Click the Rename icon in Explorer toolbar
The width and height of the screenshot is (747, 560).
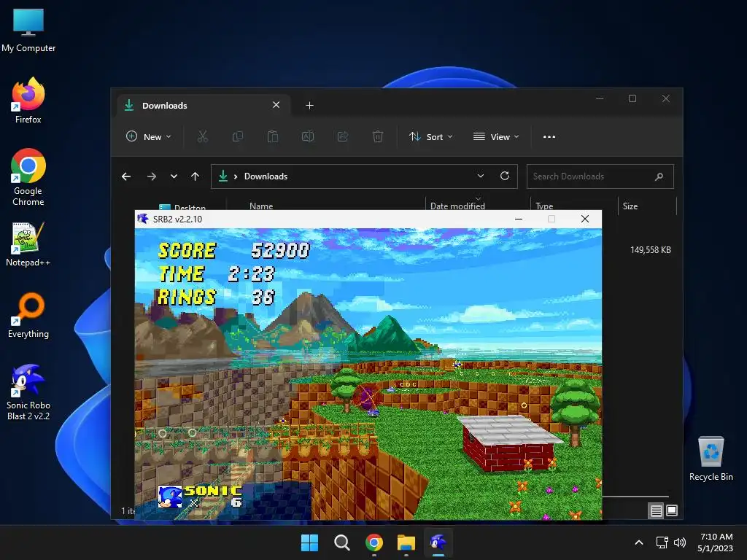308,136
